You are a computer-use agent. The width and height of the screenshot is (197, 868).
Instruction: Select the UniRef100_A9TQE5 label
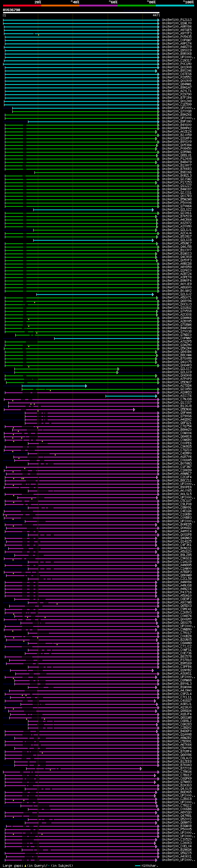(177, 30)
